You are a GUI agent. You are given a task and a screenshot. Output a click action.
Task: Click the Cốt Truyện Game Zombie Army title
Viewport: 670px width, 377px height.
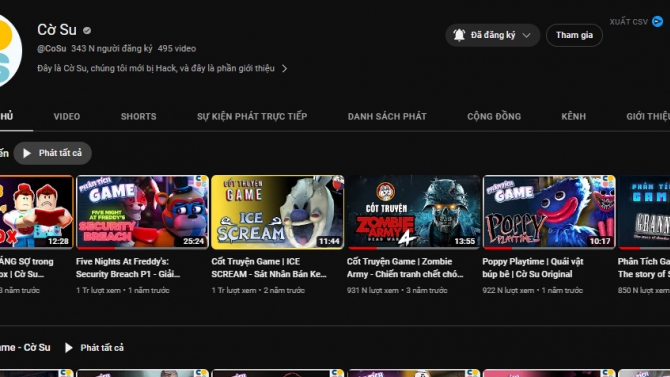[x=405, y=268]
